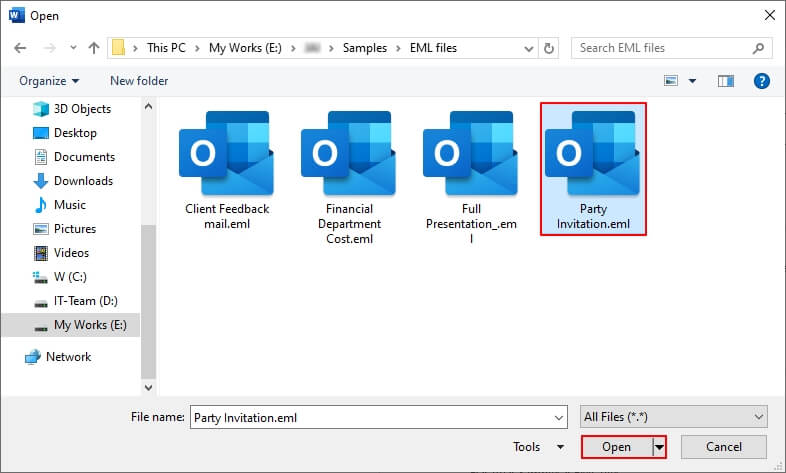Select Samples in the breadcrumb path
This screenshot has width=786, height=473.
point(364,48)
